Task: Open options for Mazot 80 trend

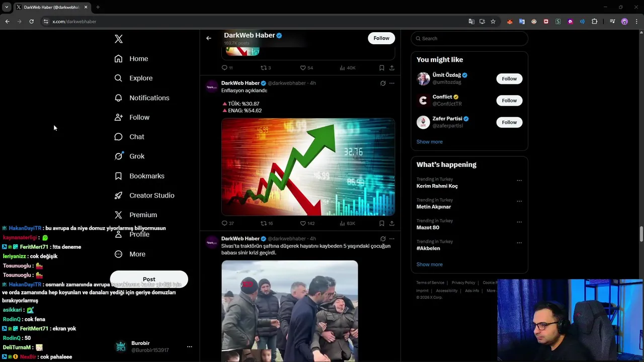Action: click(x=519, y=222)
